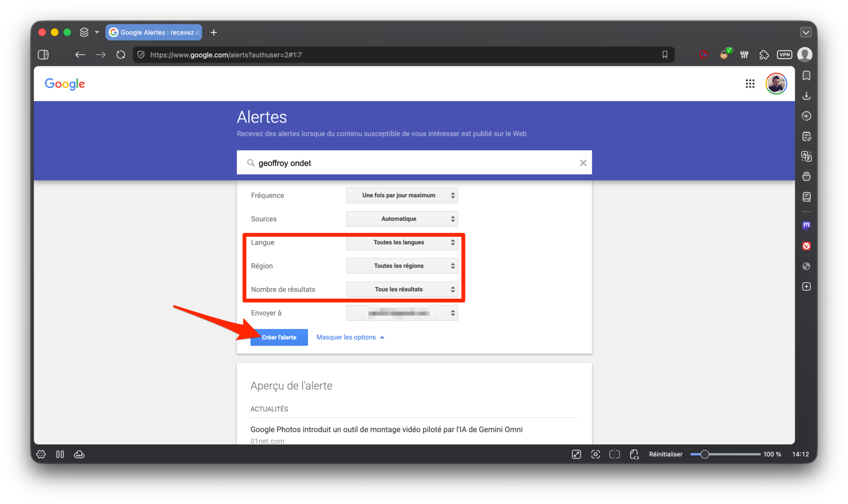Open bookmarks panel in right sidebar
Image resolution: width=848 pixels, height=504 pixels.
(806, 76)
